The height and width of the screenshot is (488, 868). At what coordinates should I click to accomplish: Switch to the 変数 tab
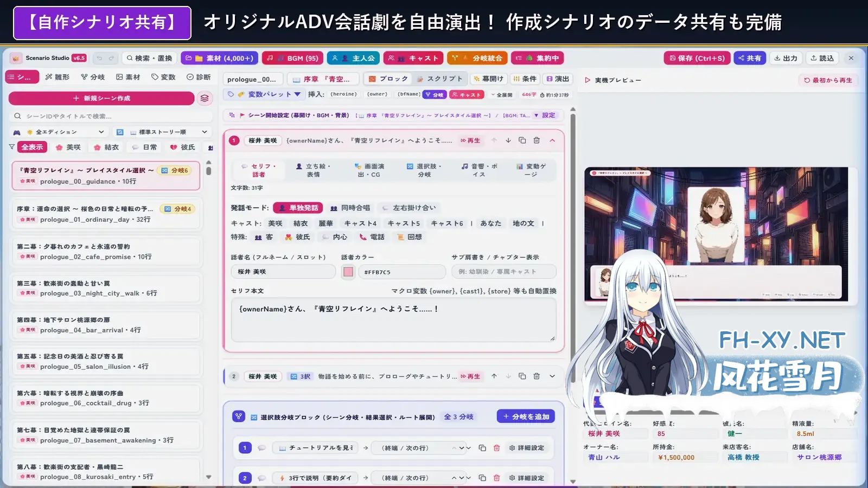click(163, 78)
